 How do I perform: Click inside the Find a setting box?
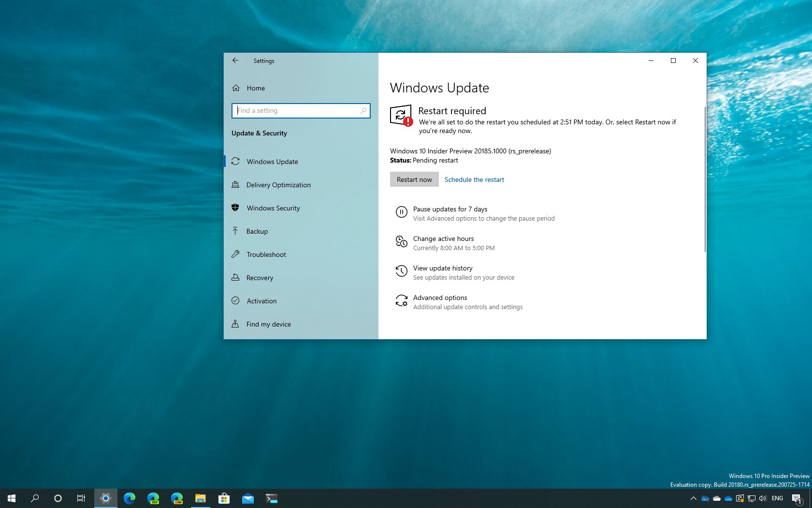[x=301, y=110]
